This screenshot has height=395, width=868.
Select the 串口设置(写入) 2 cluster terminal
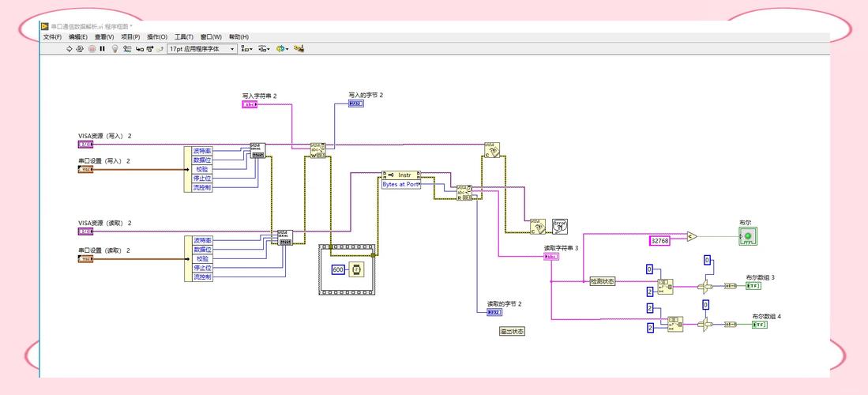click(x=85, y=169)
